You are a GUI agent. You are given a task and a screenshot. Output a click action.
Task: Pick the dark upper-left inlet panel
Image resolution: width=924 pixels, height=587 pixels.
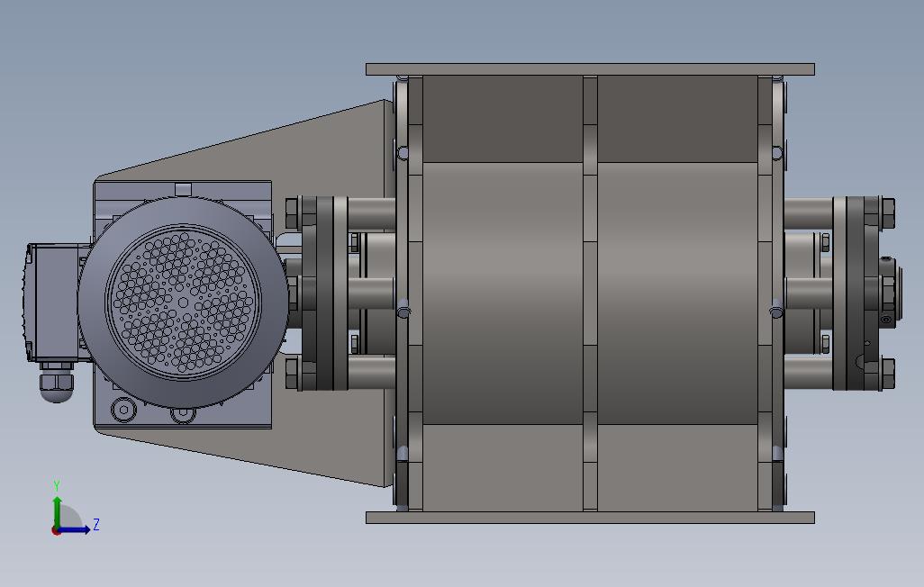[x=503, y=119]
